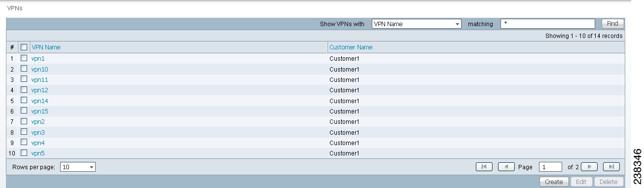Click the Delete button
The width and height of the screenshot is (644, 188).
609,182
